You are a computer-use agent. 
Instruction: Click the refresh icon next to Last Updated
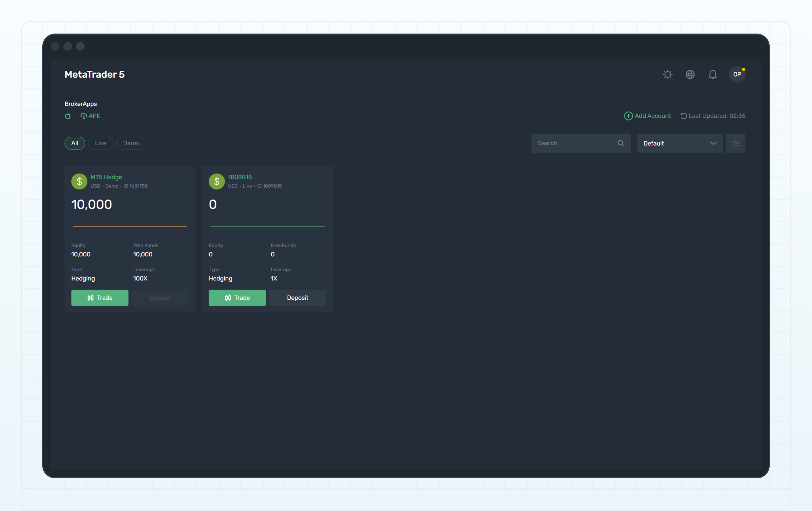pyautogui.click(x=683, y=116)
